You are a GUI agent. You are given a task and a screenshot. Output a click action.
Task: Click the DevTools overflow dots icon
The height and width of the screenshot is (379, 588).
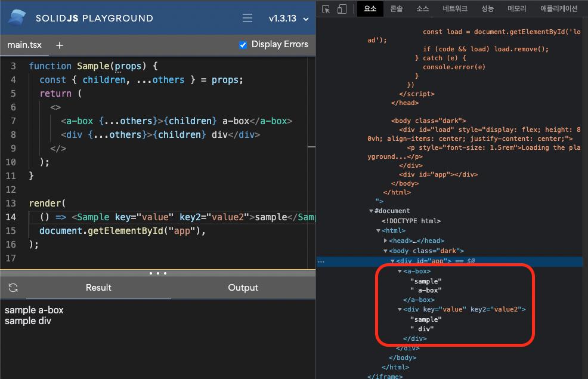[x=321, y=261]
